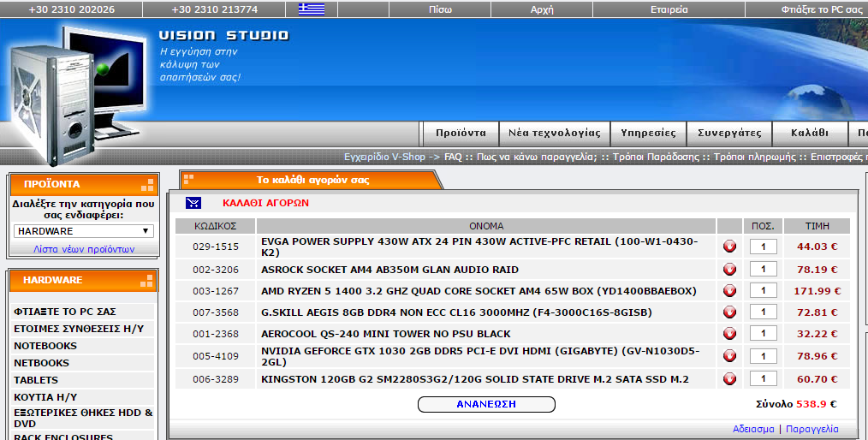Screen dimensions: 868x440
Task: Remove AMD Ryzen 5 1400 red icon
Action: [729, 290]
